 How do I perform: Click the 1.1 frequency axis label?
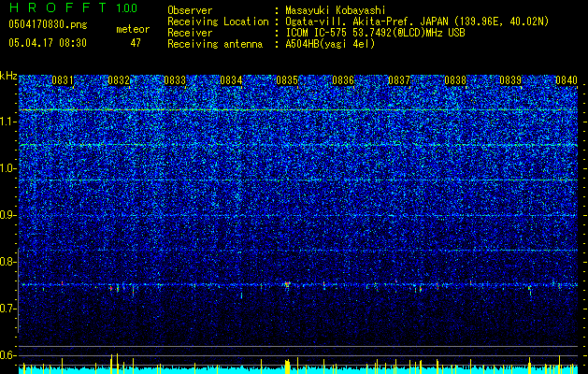pyautogui.click(x=8, y=122)
